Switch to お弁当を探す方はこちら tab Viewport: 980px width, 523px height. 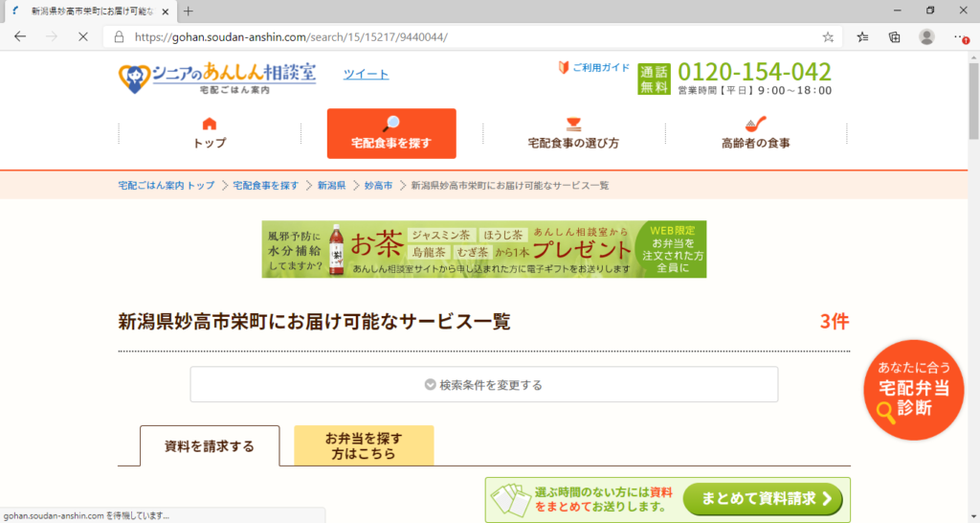[x=364, y=446]
